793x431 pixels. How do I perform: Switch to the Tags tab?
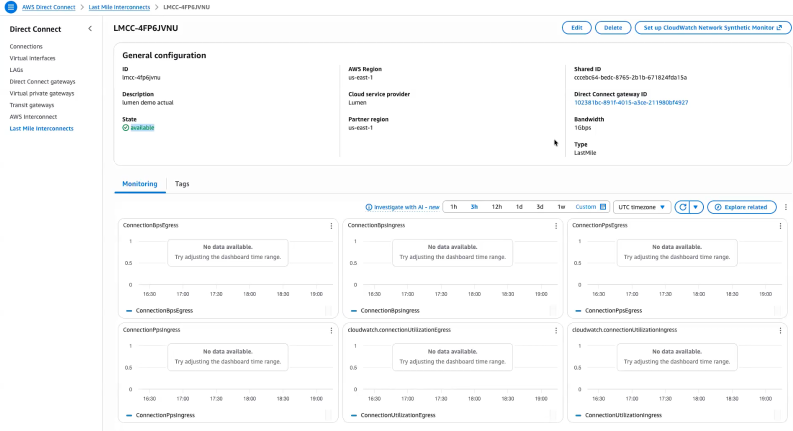(x=182, y=184)
